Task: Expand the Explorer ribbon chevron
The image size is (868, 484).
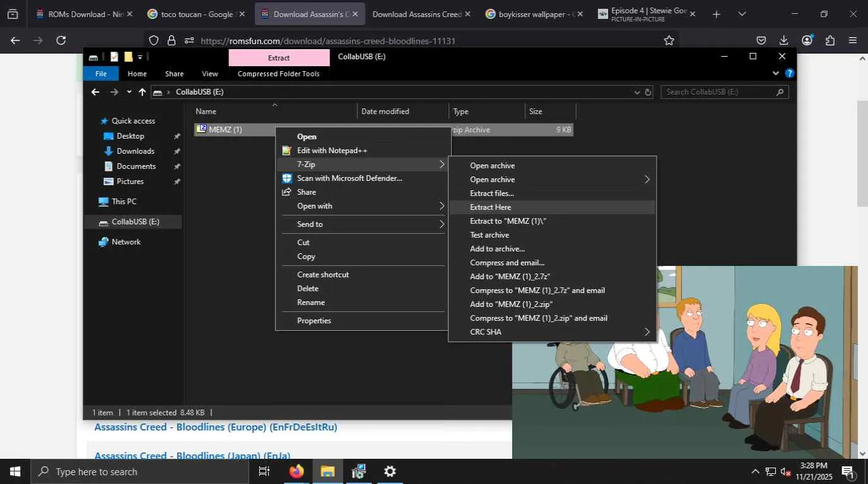Action: (776, 73)
